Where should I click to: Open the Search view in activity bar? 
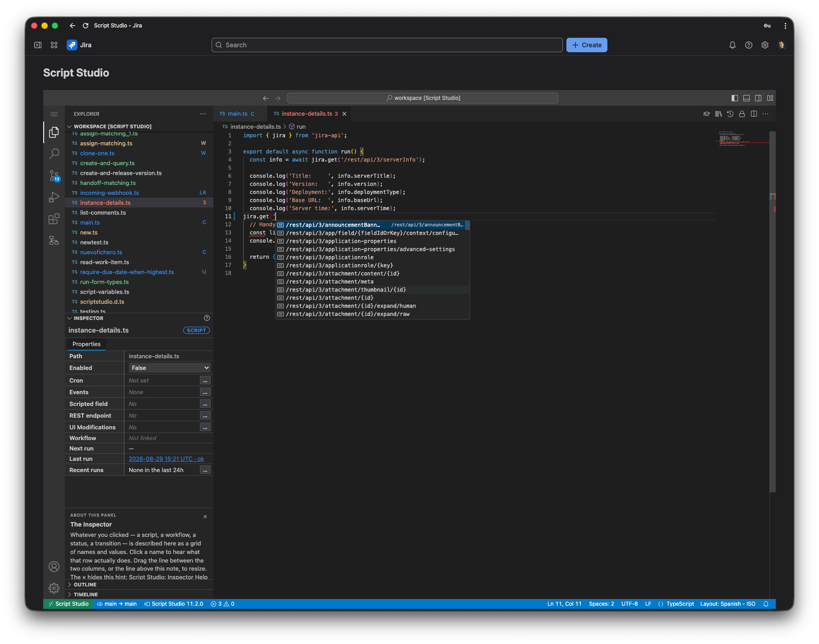[x=54, y=154]
